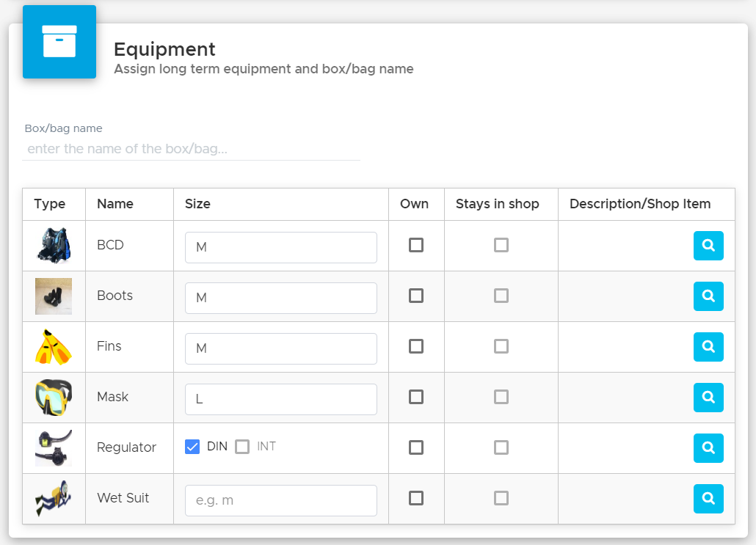
Task: Check the Own box for Wet Suit
Action: coord(416,498)
